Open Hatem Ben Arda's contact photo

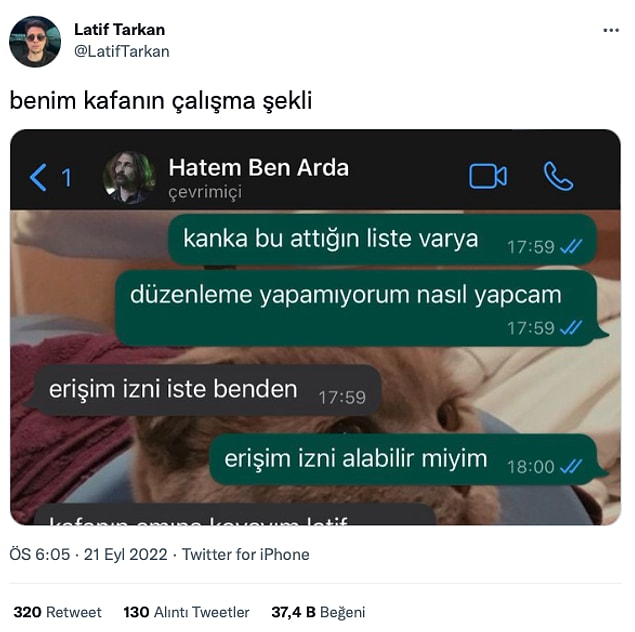pos(129,177)
